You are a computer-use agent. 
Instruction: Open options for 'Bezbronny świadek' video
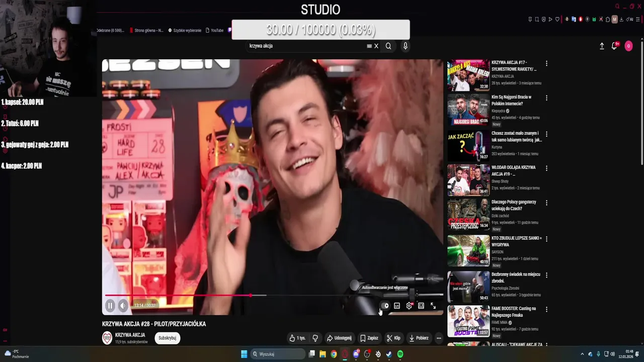[546, 275]
